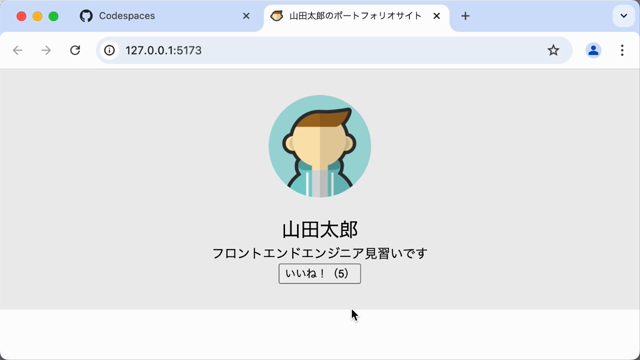
Task: Click the profile avatar image
Action: 320,147
